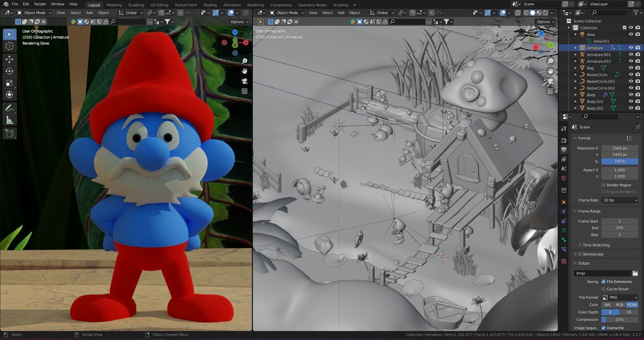Enable Stereoscopy checkbox
The image size is (644, 340).
point(580,254)
